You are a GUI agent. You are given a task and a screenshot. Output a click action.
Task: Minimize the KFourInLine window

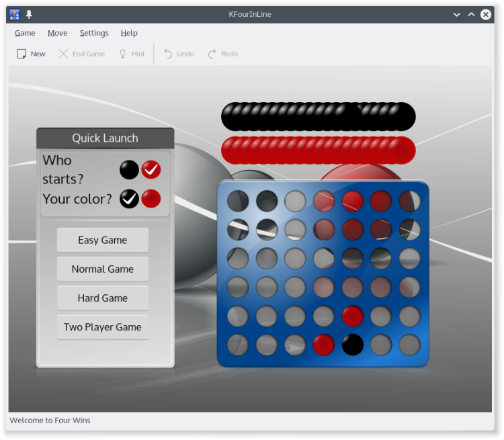tap(457, 15)
